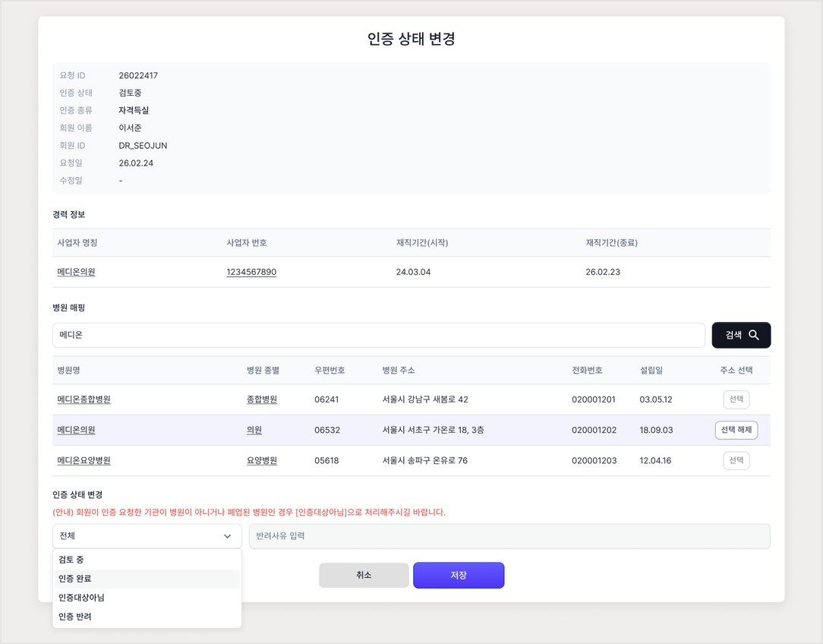Click 선택 for 메디온종합병원 row

(x=736, y=399)
